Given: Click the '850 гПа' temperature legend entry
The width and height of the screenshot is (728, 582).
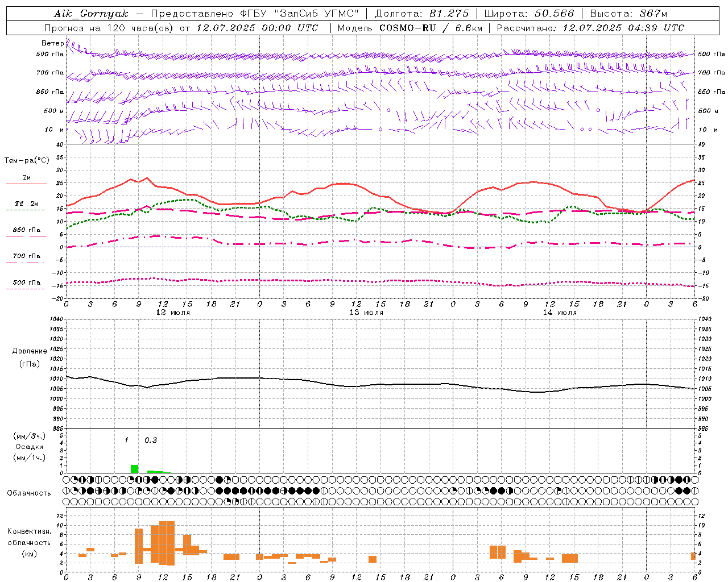Looking at the screenshot, I should click(x=27, y=230).
